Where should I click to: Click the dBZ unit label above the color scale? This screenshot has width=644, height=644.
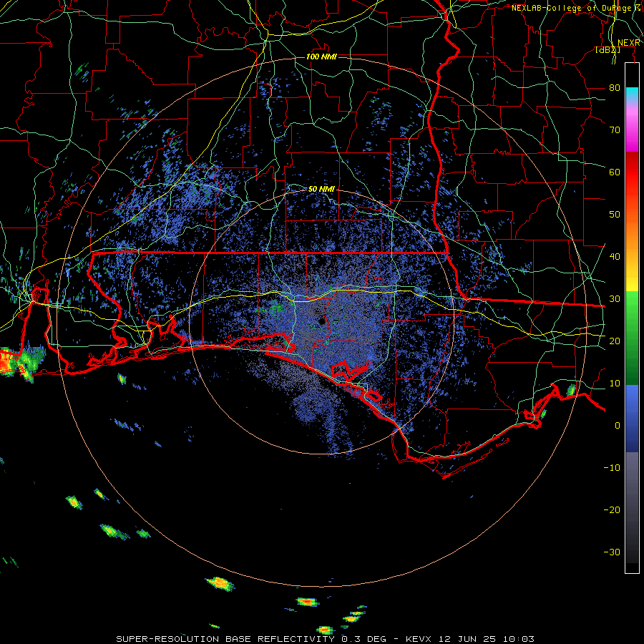click(x=608, y=50)
